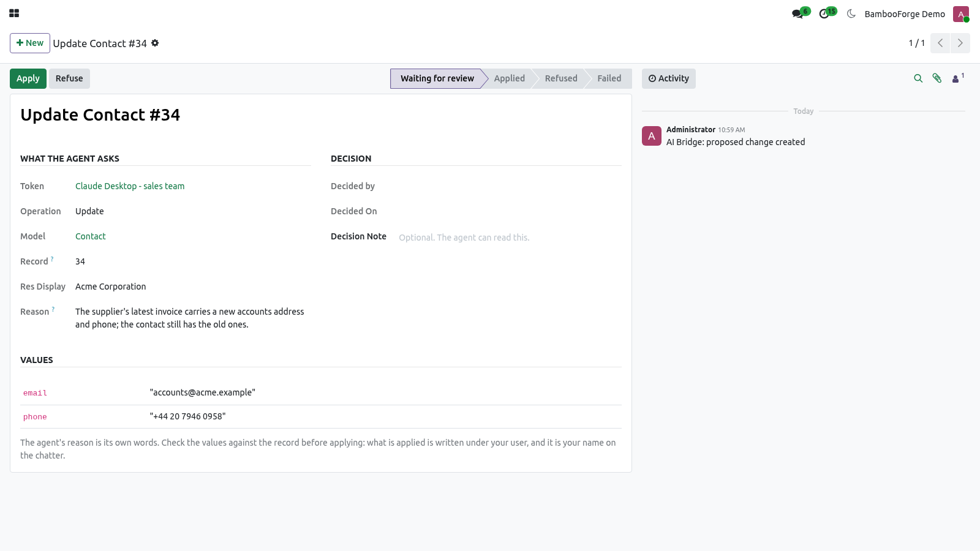980x551 pixels.
Task: Schedule an Activity in the chatter
Action: point(669,78)
